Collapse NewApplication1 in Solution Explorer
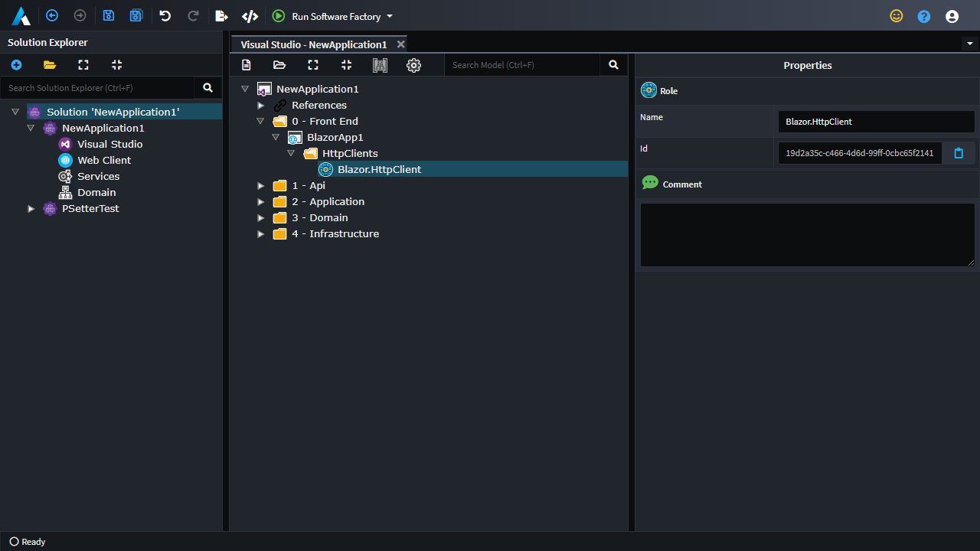 pos(31,128)
